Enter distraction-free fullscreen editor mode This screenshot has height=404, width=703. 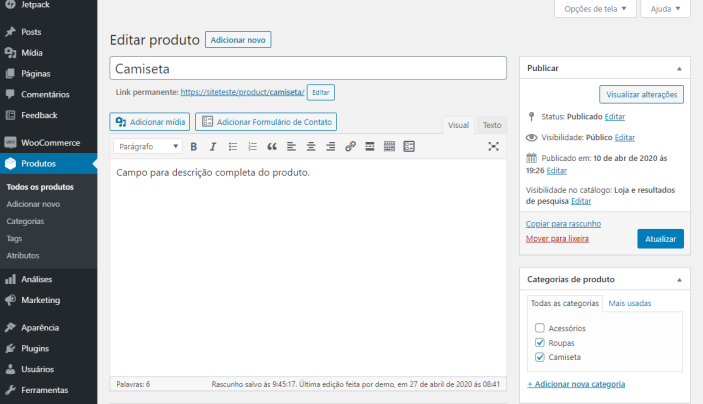point(493,147)
